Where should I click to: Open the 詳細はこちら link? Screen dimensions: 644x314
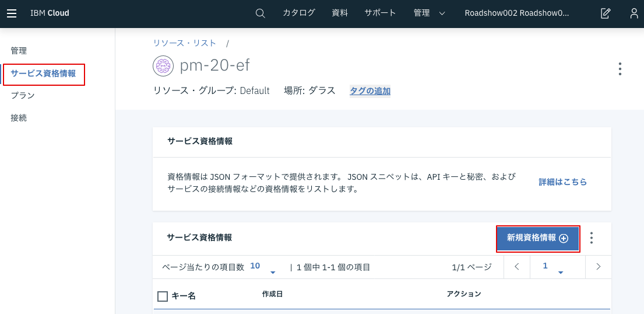pyautogui.click(x=562, y=182)
